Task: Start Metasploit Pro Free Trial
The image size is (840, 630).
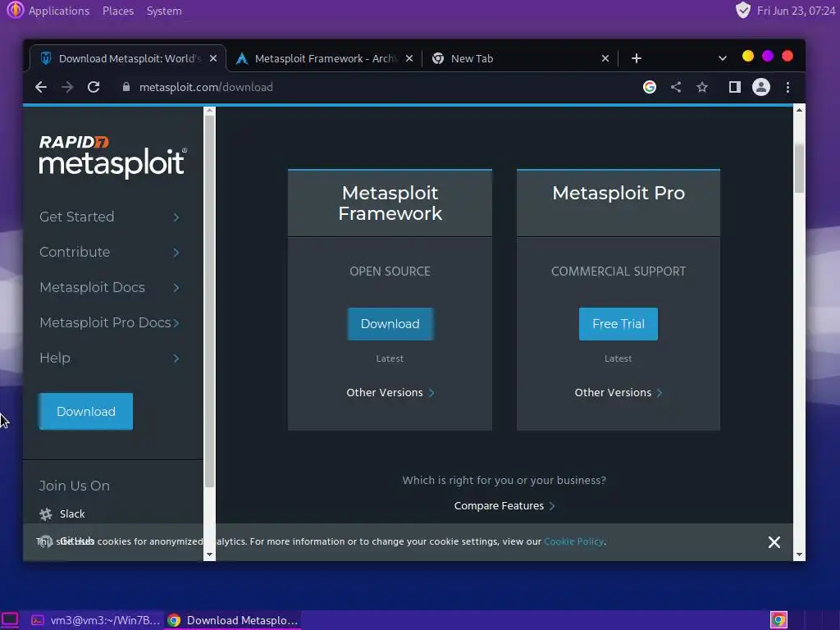Action: 619,323
